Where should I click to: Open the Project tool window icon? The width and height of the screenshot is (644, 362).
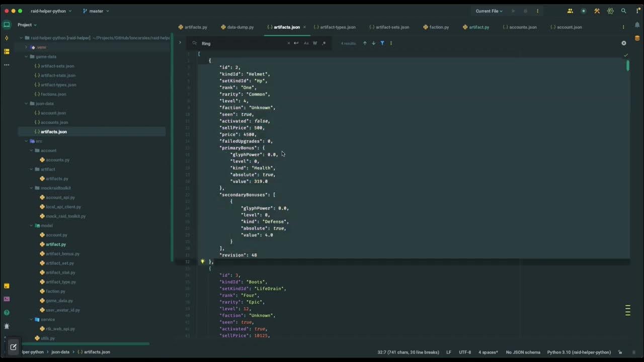click(7, 24)
